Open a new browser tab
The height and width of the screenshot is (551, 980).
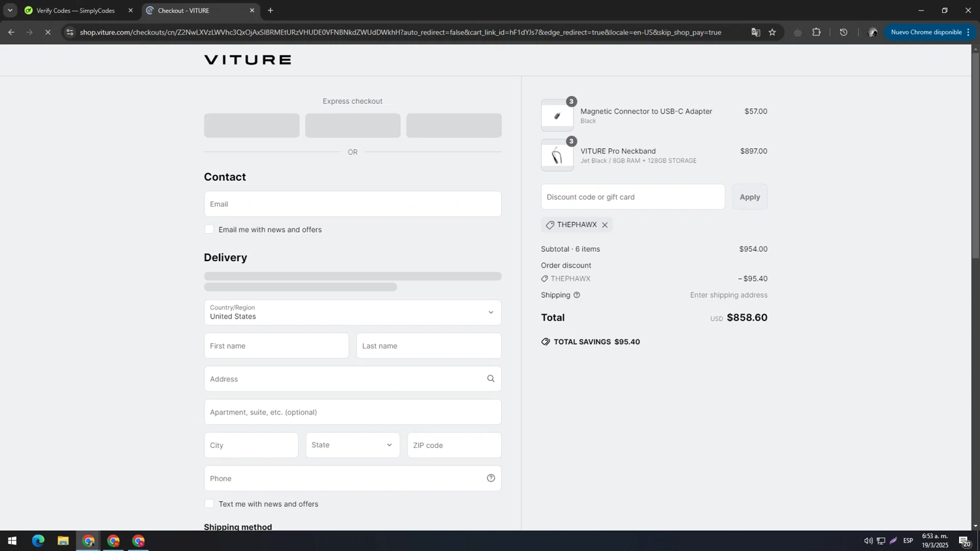point(270,10)
